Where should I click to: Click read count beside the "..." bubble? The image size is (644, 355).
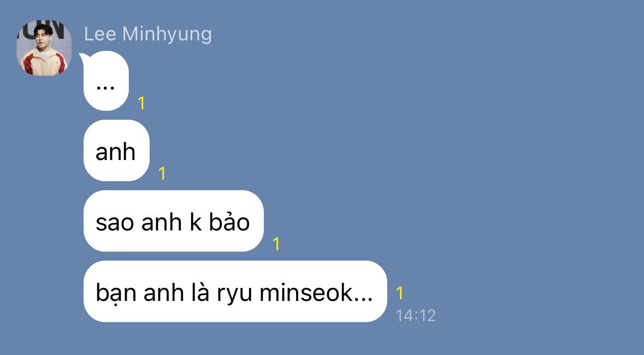(141, 103)
